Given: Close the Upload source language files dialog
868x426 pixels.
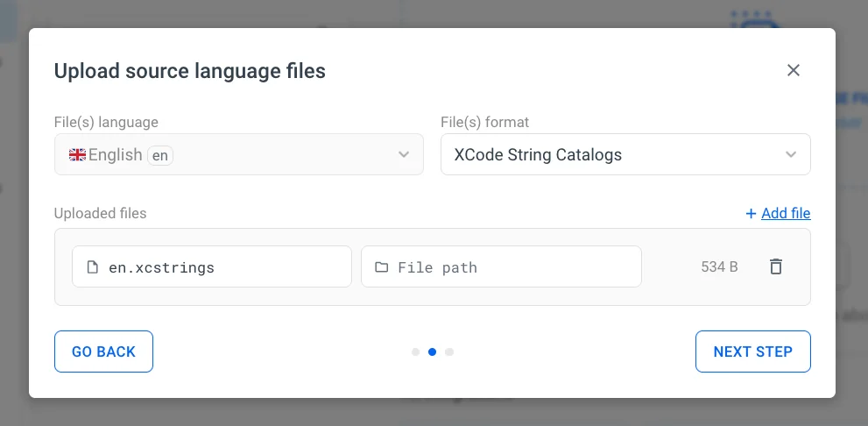Looking at the screenshot, I should pos(794,70).
